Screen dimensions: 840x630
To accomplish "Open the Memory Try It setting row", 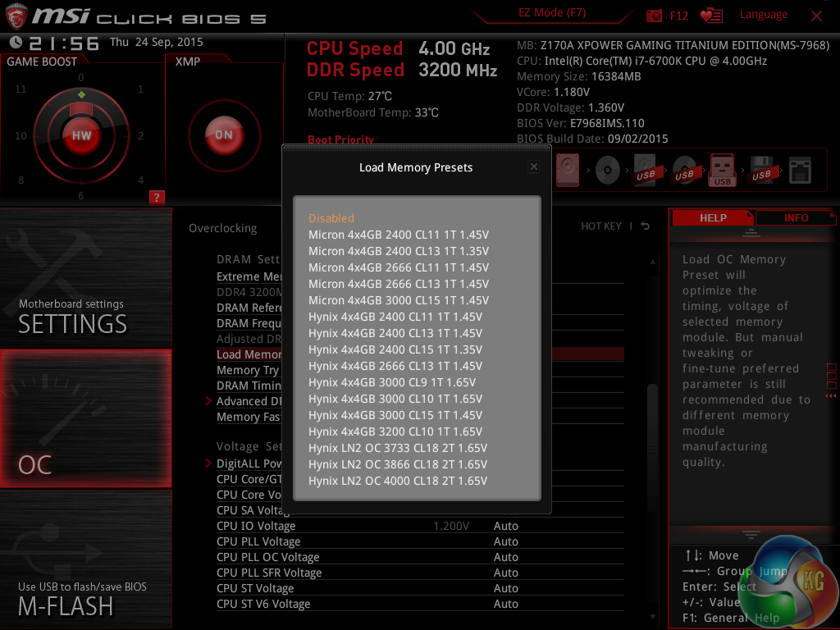I will tap(249, 370).
